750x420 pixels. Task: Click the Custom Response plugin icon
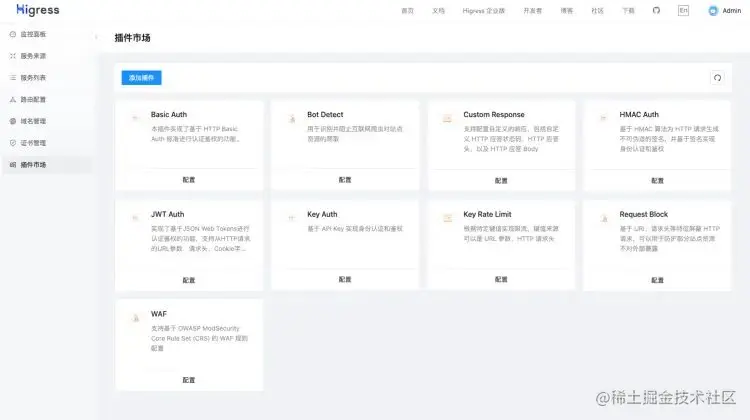[447, 119]
